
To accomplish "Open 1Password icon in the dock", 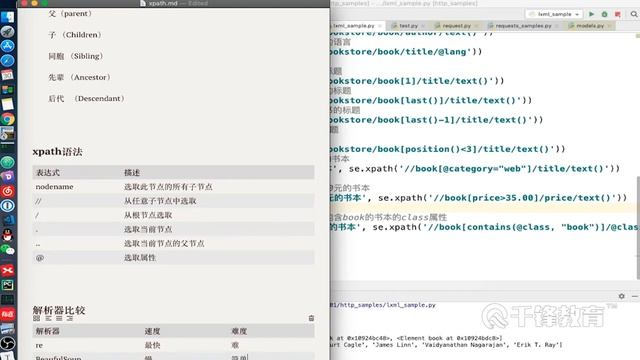I will click(x=7, y=205).
